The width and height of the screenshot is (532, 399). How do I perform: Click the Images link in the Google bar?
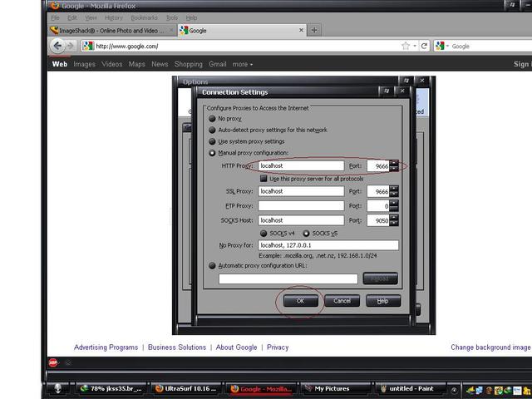coord(84,64)
